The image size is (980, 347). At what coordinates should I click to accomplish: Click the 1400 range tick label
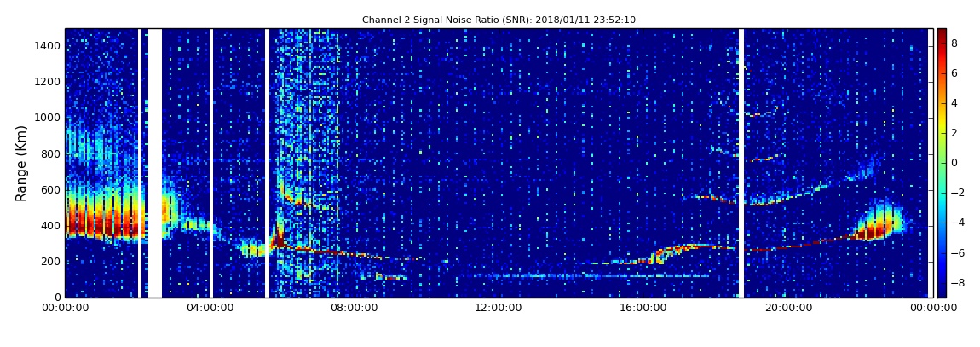46,46
